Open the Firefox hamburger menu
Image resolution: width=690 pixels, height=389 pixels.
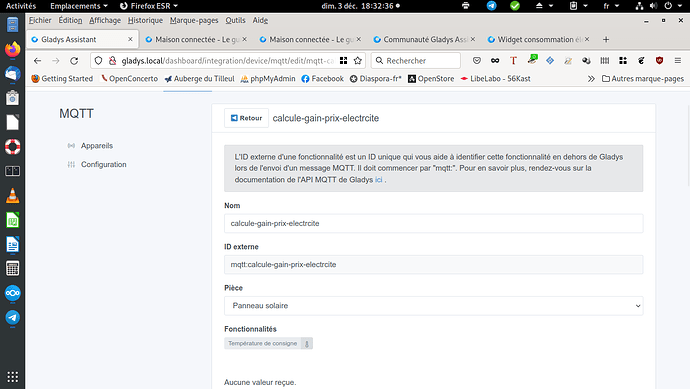[678, 61]
